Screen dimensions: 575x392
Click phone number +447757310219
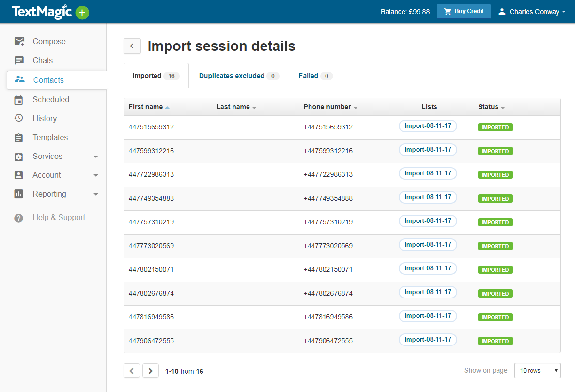coord(328,222)
